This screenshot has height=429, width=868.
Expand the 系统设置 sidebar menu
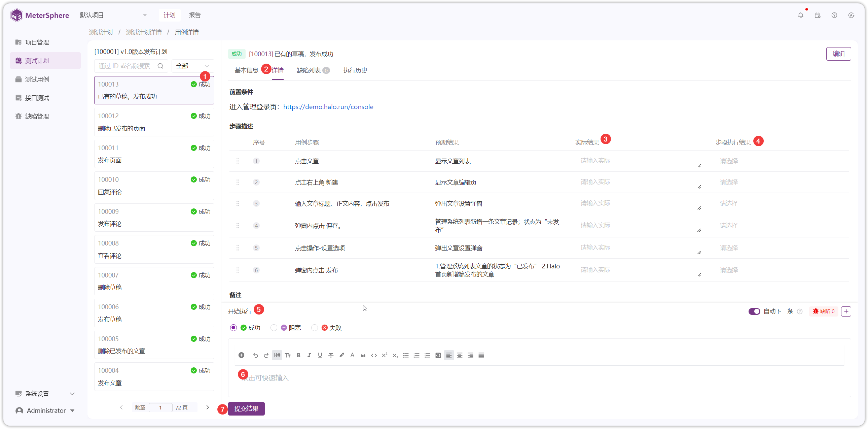point(45,394)
